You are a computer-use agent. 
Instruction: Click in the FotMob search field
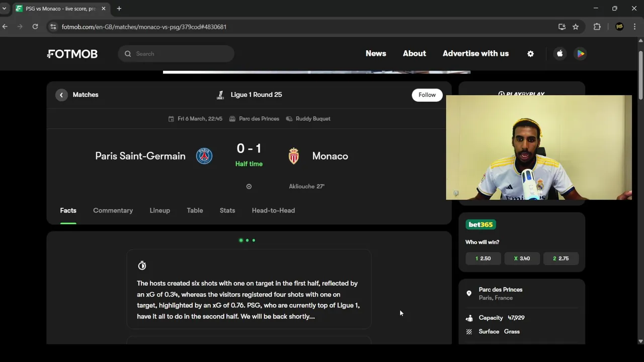pyautogui.click(x=176, y=54)
